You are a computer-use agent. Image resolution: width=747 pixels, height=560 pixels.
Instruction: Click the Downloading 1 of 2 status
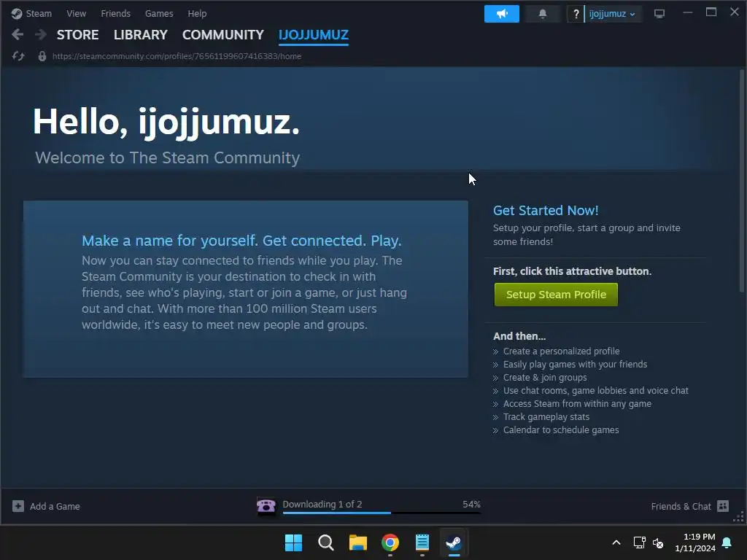click(322, 504)
